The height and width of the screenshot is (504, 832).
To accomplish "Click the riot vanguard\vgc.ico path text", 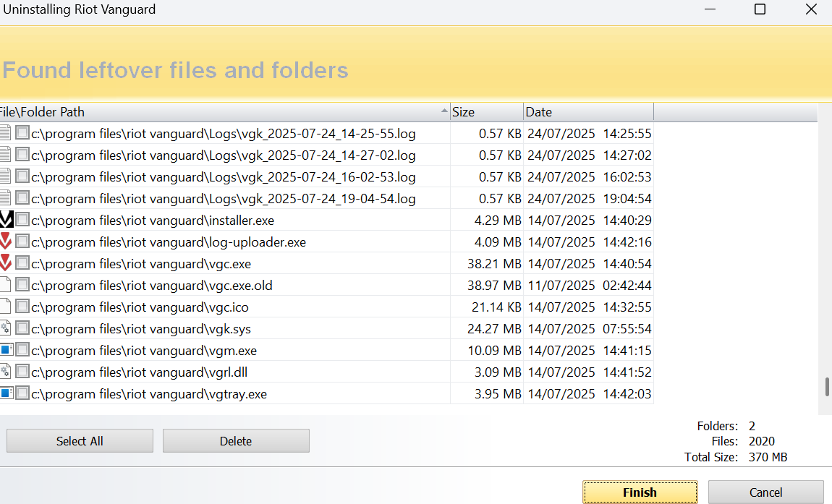I will [140, 308].
